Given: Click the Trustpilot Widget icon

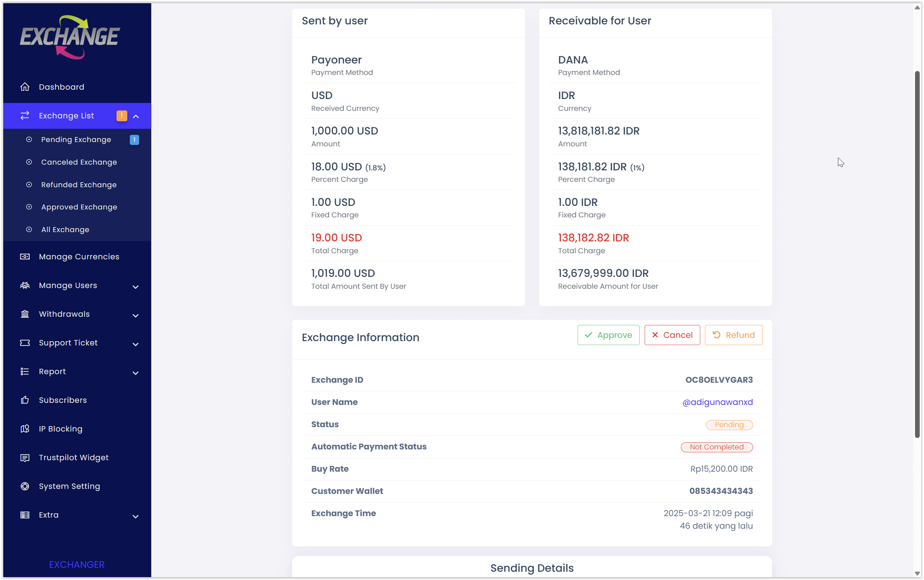Looking at the screenshot, I should tap(25, 458).
